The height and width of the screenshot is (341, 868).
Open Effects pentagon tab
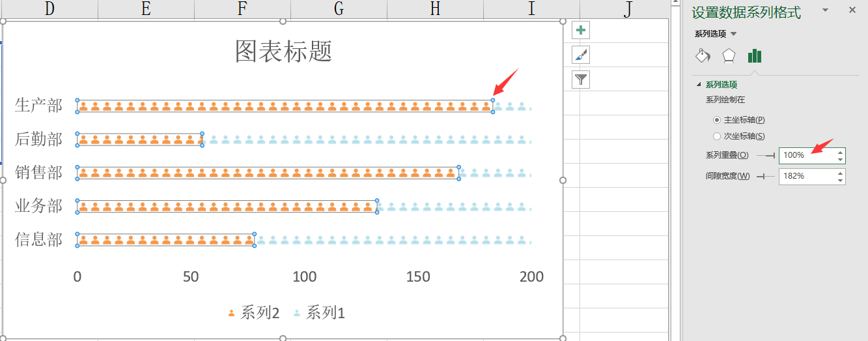pos(729,56)
